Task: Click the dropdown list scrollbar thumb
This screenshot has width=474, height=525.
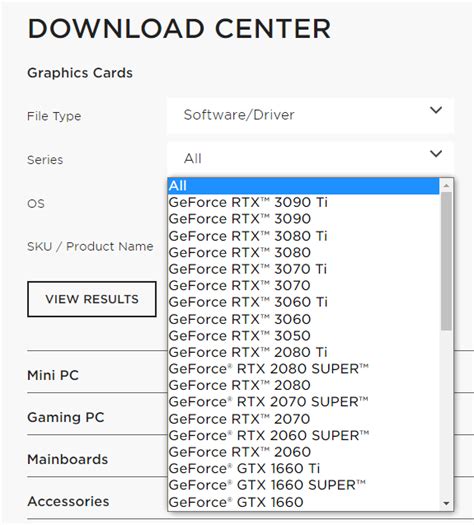Action: tap(446, 261)
